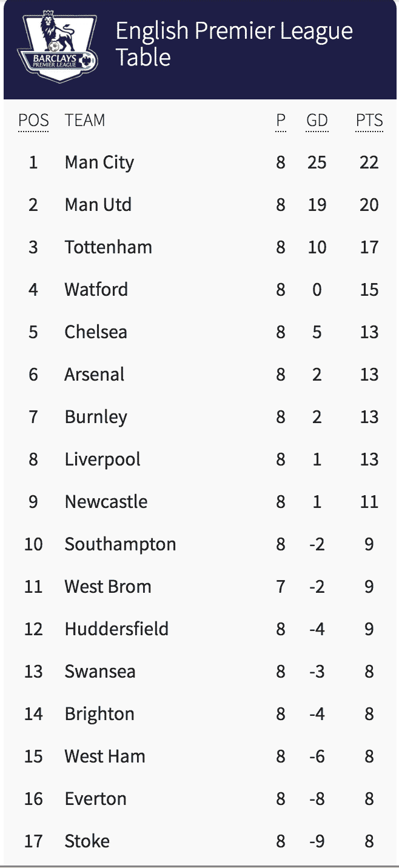
Task: Open the Tottenham team link
Action: [x=108, y=247]
